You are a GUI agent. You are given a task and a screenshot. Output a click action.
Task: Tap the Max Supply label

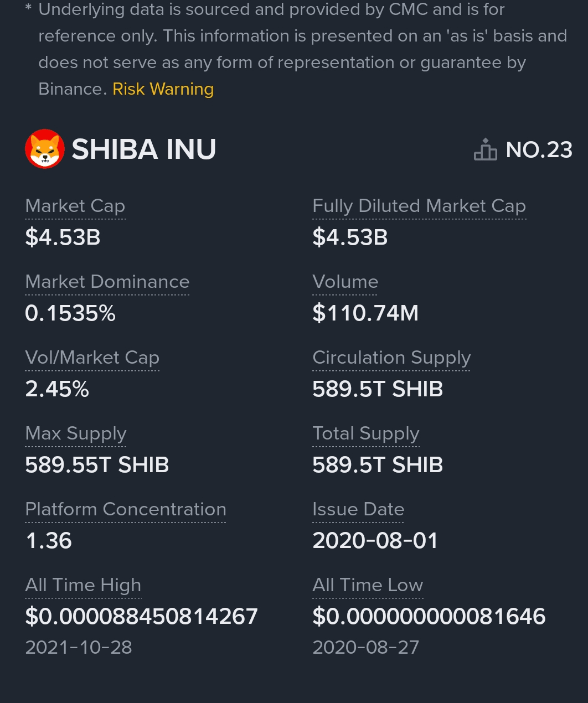point(76,433)
